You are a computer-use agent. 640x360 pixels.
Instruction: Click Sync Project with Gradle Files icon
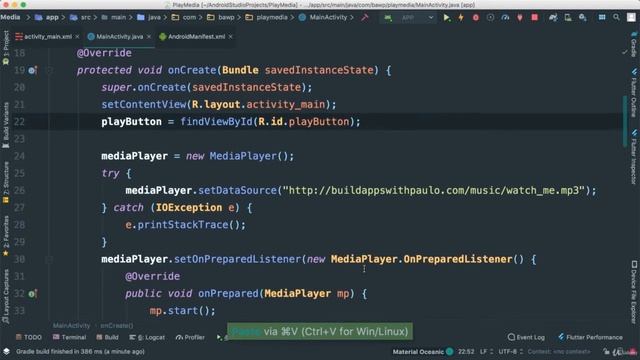pyautogui.click(x=553, y=18)
